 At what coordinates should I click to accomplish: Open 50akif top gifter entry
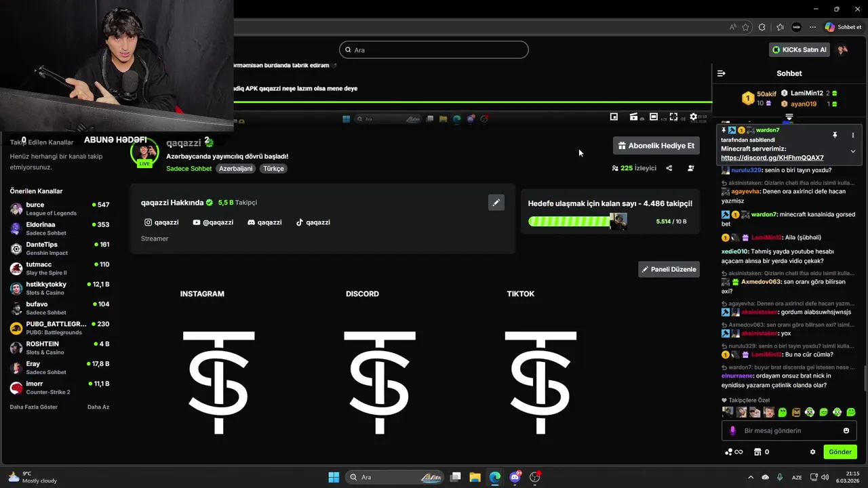(x=758, y=98)
